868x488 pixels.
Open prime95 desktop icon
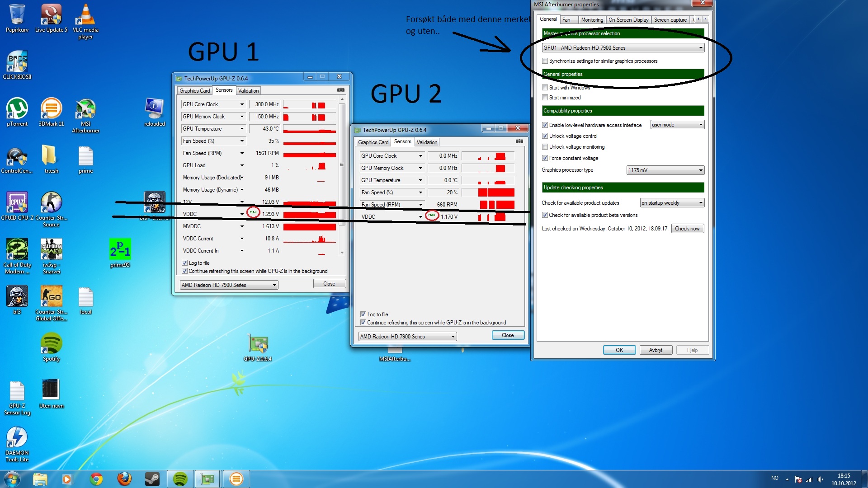tap(120, 253)
